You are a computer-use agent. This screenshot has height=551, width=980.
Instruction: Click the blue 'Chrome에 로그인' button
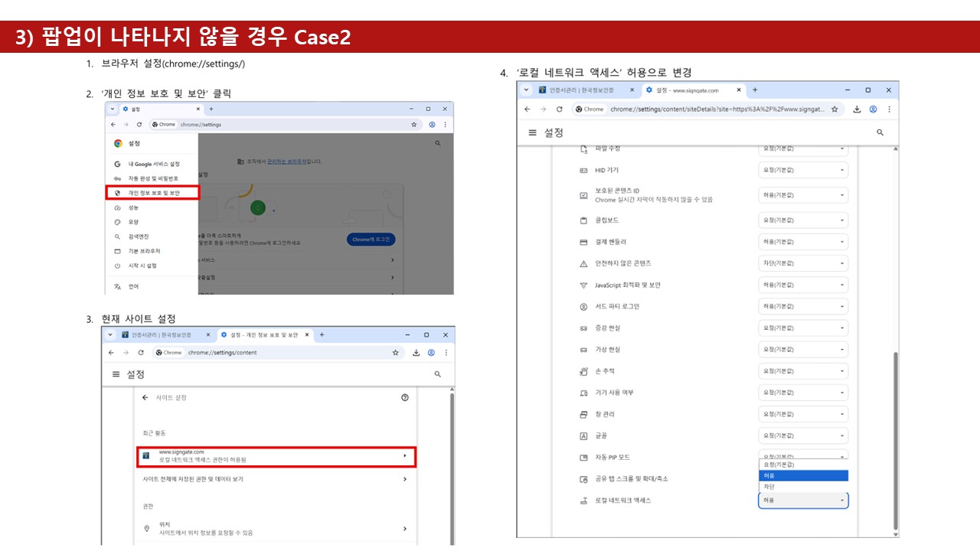click(x=371, y=240)
